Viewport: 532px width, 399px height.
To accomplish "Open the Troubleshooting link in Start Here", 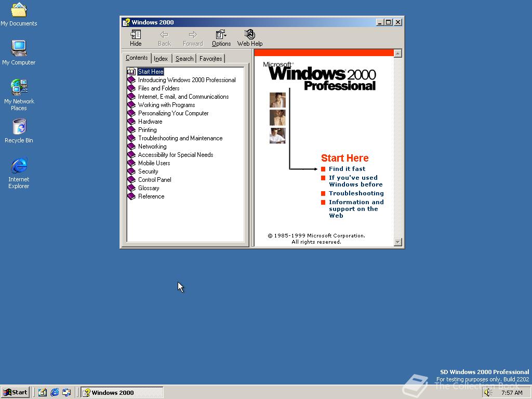I will click(356, 193).
